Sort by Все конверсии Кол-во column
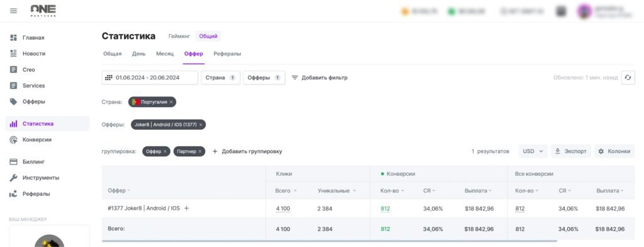 526,190
